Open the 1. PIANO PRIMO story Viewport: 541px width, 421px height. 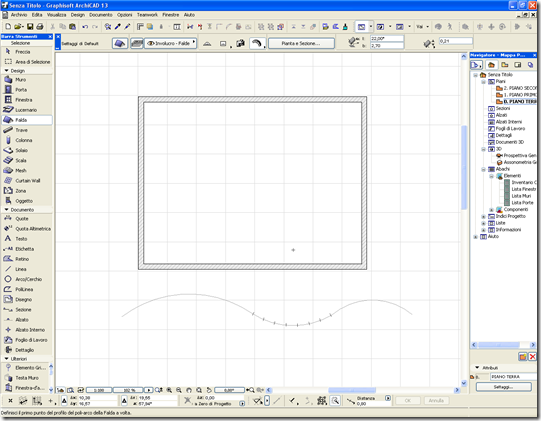516,95
